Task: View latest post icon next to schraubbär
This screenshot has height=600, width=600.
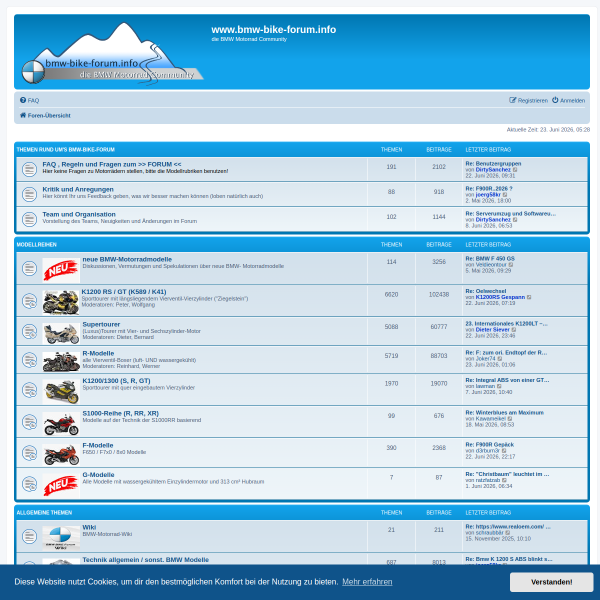Action: pos(508,533)
